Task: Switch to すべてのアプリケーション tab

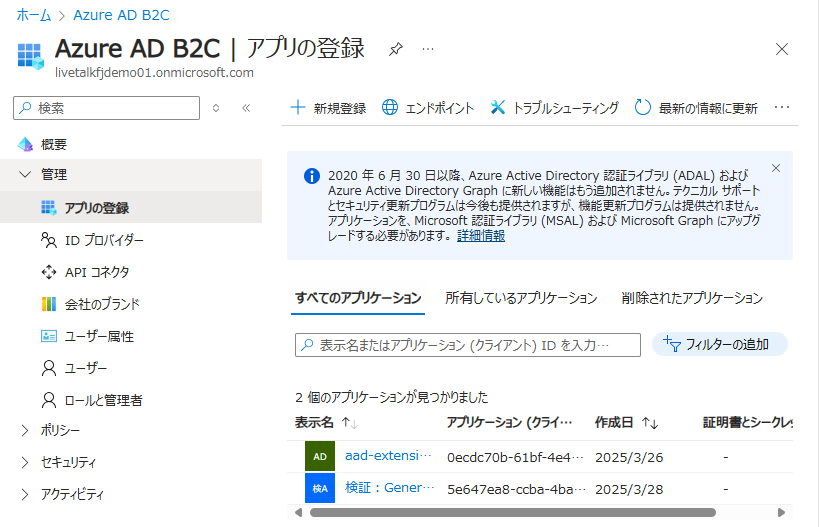Action: [358, 298]
